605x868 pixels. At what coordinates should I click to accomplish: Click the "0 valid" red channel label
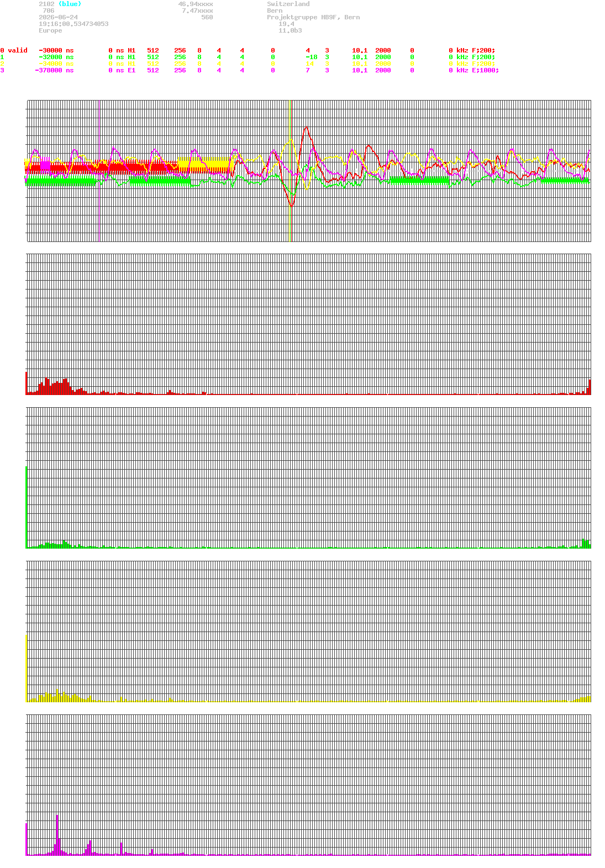coord(14,50)
